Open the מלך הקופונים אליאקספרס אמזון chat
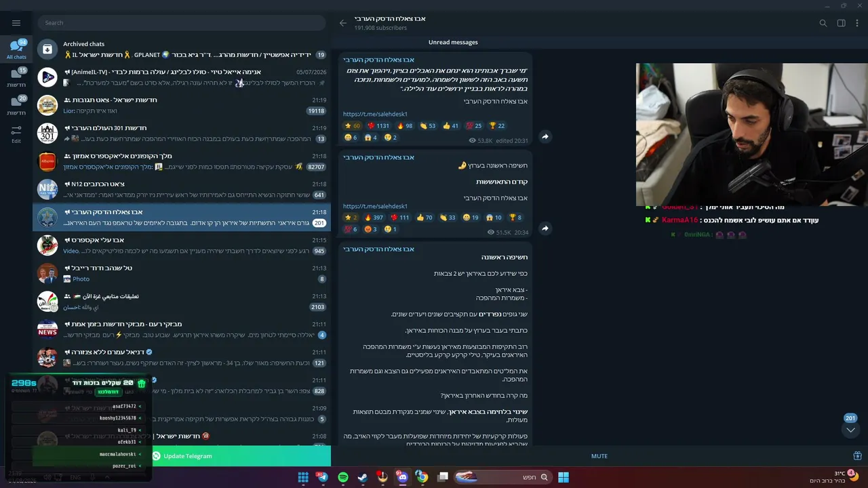Screen dimensions: 868x488 pos(182,161)
